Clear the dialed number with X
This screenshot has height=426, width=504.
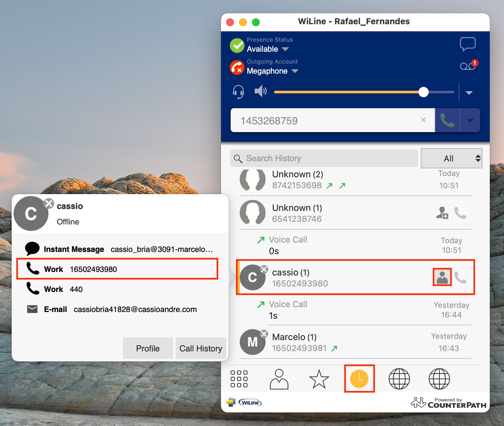click(x=423, y=120)
